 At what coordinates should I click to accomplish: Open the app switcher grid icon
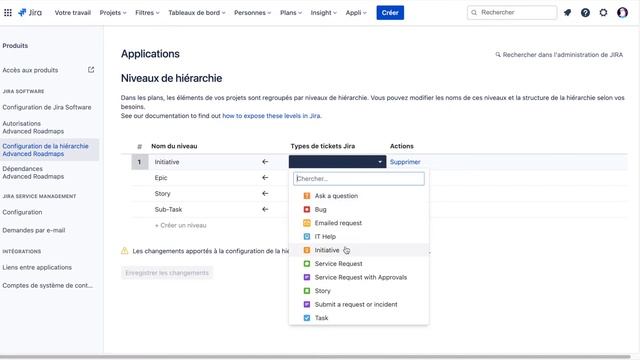pyautogui.click(x=8, y=13)
